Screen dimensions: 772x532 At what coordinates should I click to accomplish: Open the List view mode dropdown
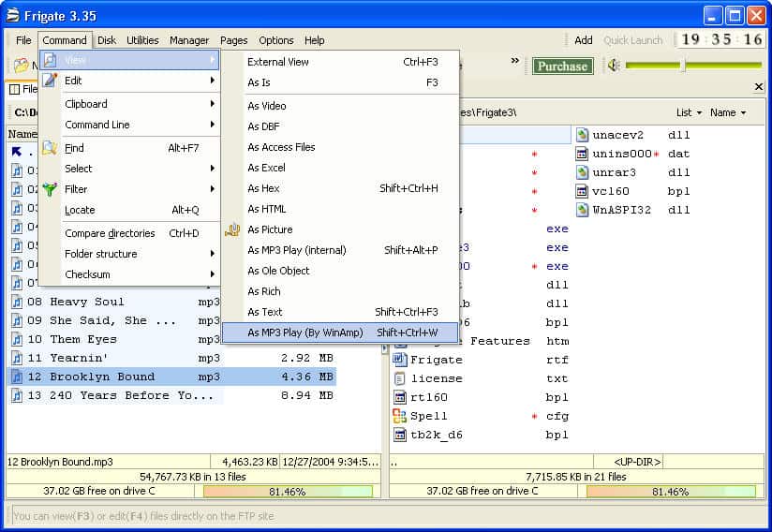689,112
